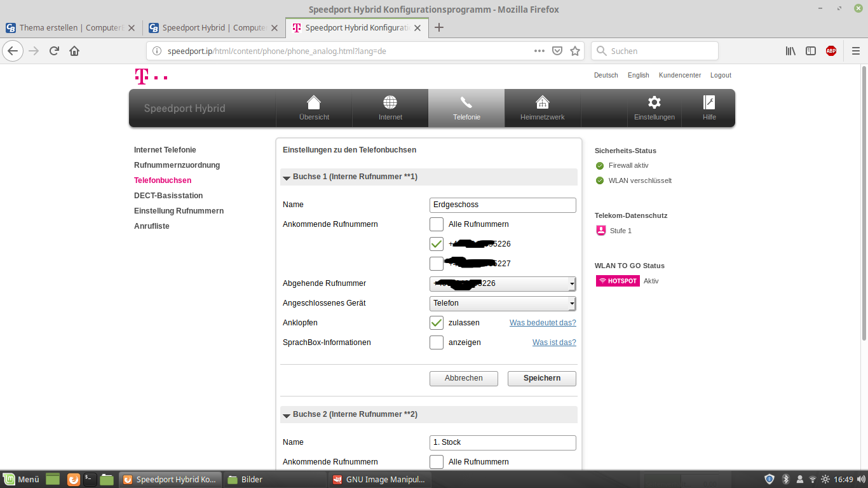Image resolution: width=868 pixels, height=488 pixels.
Task: Click the Bluetooth tray icon
Action: [x=785, y=479]
